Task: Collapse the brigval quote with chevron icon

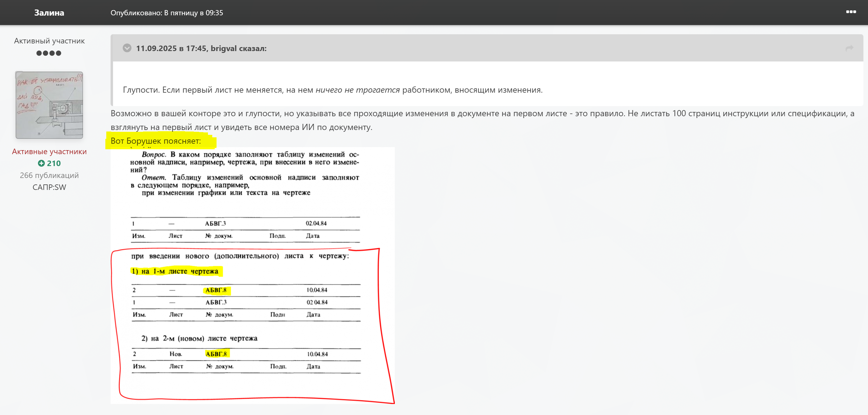Action: [127, 48]
